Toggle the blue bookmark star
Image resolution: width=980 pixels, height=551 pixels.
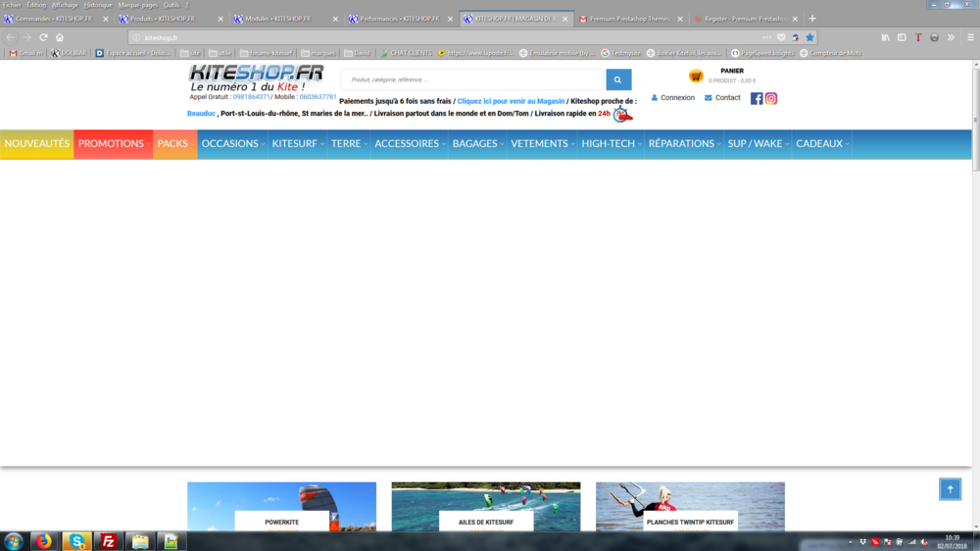pos(810,37)
